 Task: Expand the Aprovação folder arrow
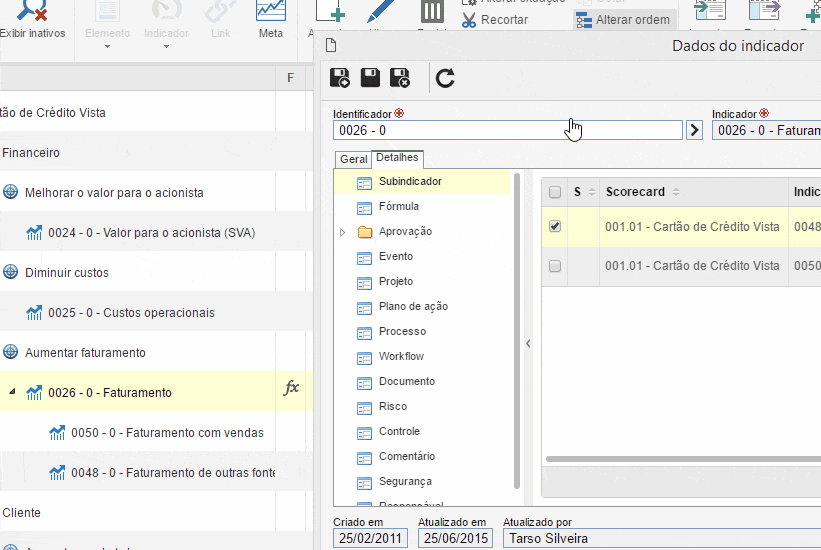342,232
